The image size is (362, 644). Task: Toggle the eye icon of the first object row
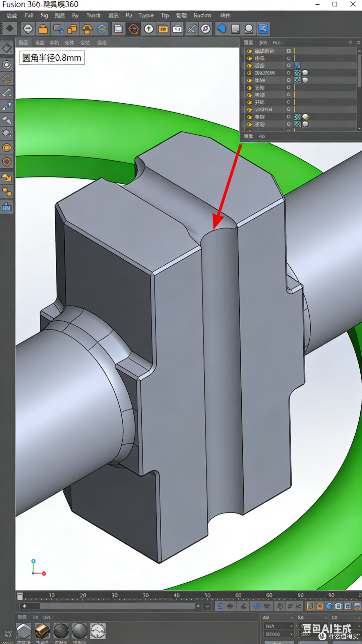[249, 51]
